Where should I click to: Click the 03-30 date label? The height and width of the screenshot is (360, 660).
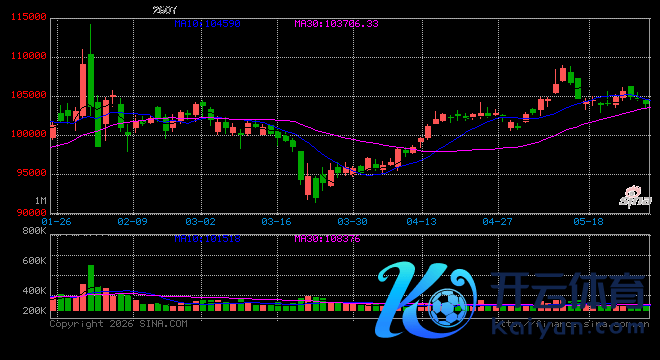pyautogui.click(x=352, y=221)
